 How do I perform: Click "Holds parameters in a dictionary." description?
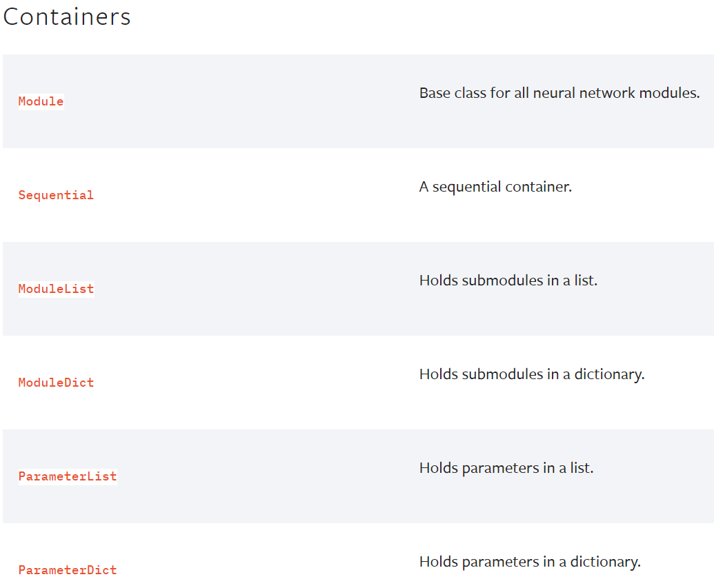[x=530, y=562]
